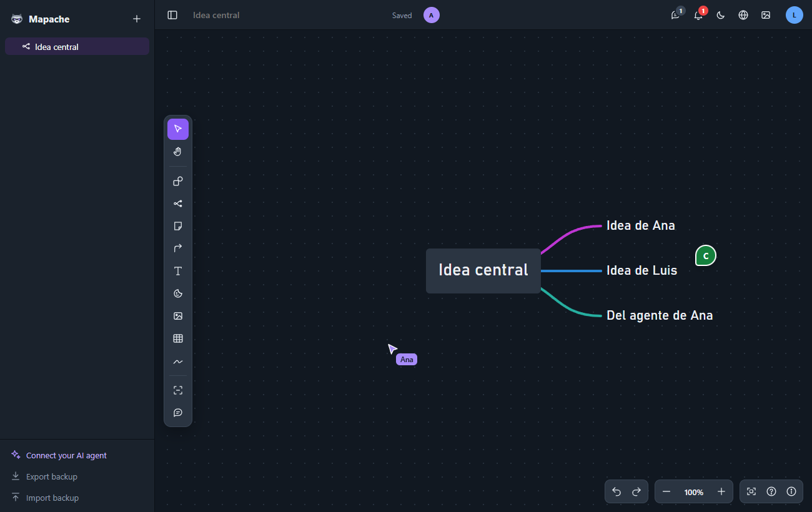The image size is (812, 512).
Task: Click the image icon in top bar
Action: (x=766, y=15)
